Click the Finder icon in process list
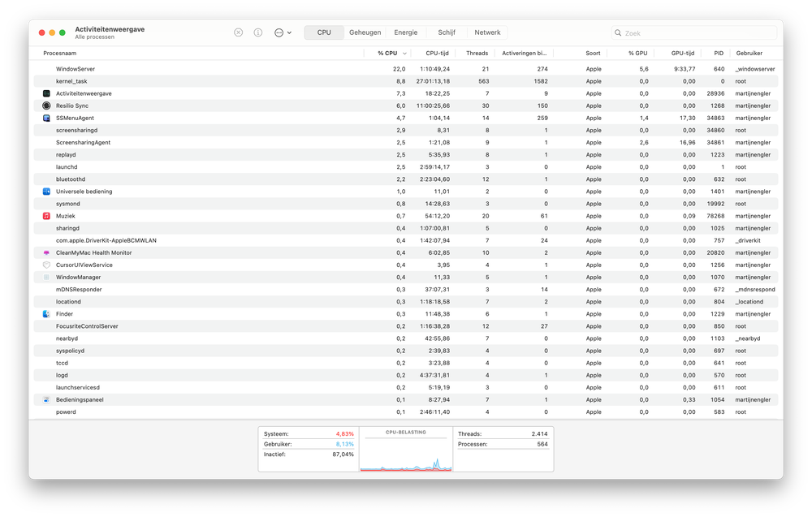The height and width of the screenshot is (517, 812). point(46,314)
